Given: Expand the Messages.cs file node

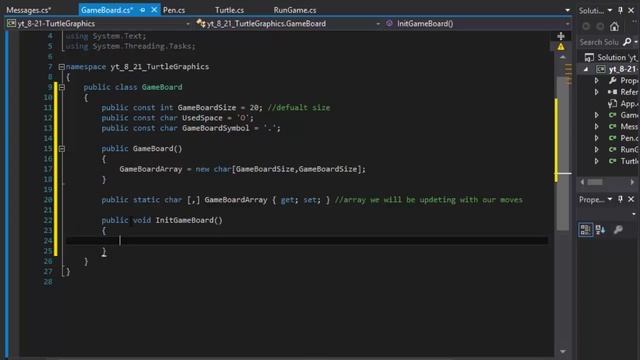Looking at the screenshot, I should click(597, 127).
